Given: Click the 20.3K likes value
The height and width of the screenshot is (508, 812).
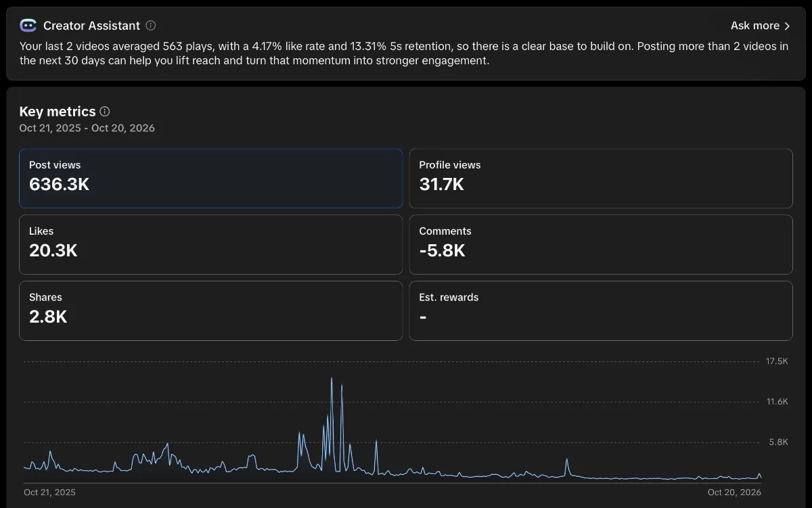Looking at the screenshot, I should [x=53, y=250].
